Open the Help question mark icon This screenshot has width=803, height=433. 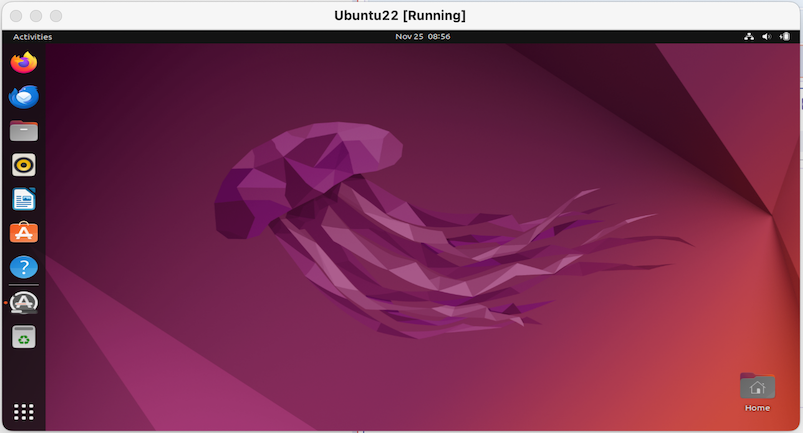click(24, 267)
